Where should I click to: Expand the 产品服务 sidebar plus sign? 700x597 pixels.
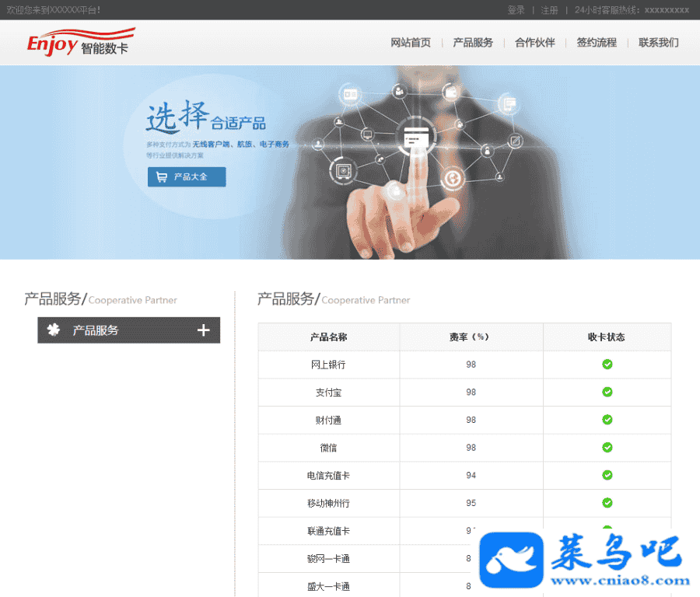tap(204, 330)
